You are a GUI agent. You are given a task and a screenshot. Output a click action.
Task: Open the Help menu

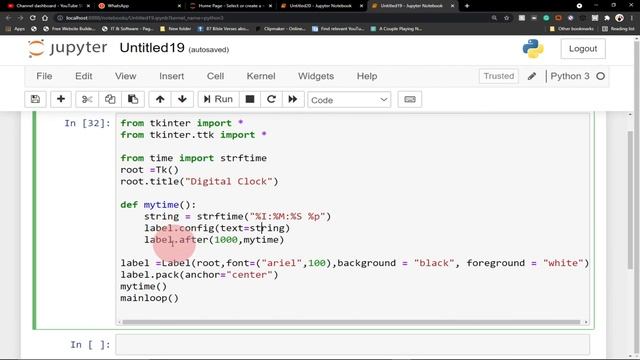pos(367,76)
